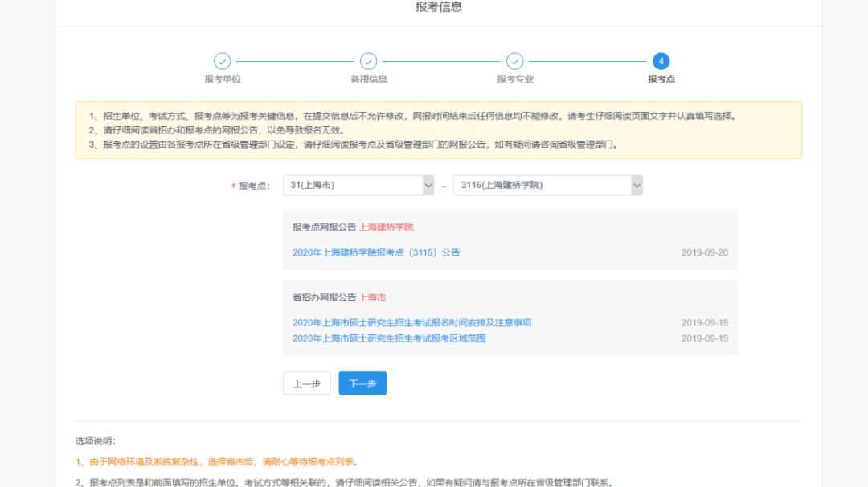This screenshot has width=868, height=487.
Task: Open 2020年上海建桥学院报考点（3116）公告 link
Action: (x=376, y=252)
